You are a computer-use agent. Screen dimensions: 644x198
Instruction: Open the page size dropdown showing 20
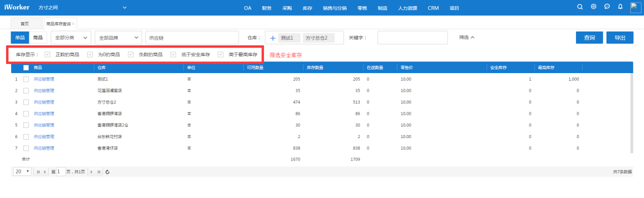(x=22, y=172)
